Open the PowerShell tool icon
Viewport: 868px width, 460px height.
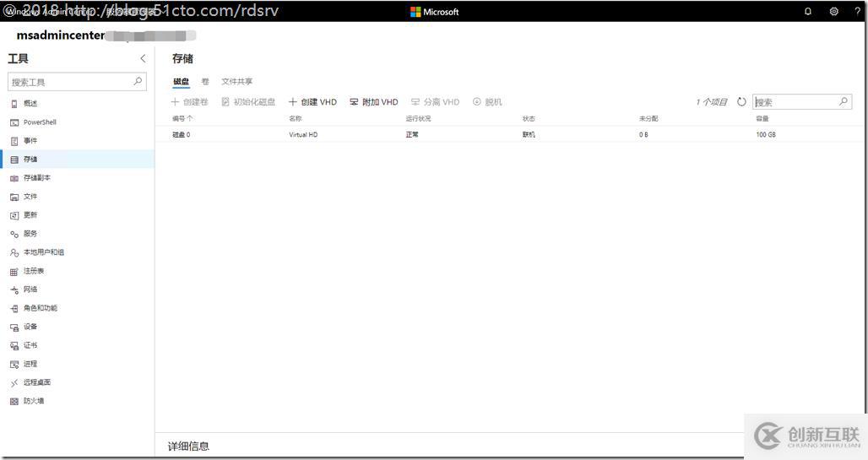pos(14,122)
